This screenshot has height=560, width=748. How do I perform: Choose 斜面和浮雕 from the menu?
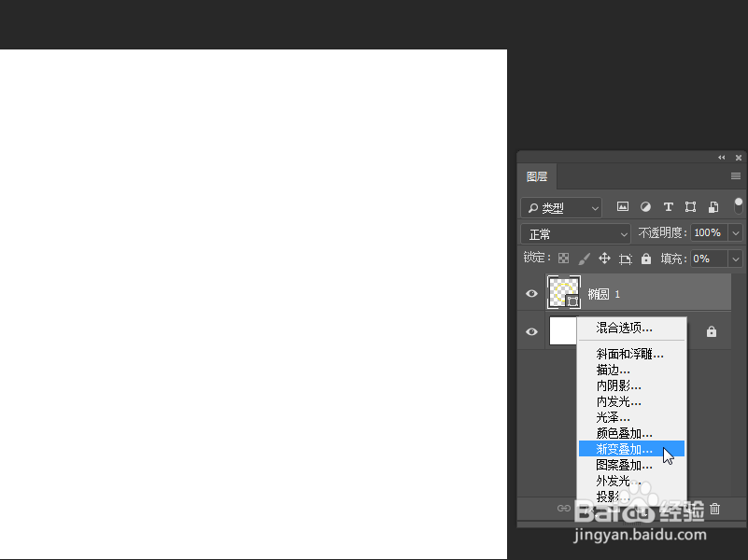pyautogui.click(x=631, y=354)
